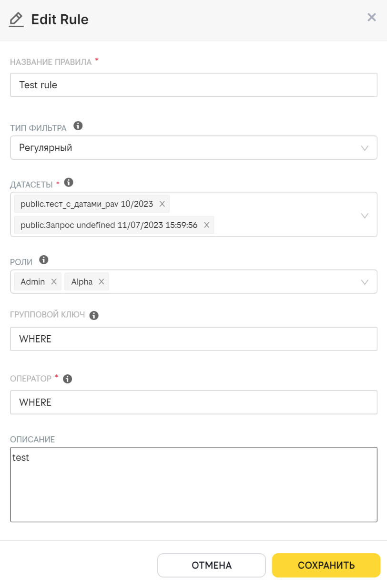Image resolution: width=387 pixels, height=588 pixels.
Task: Click the info icon beside ГРУППОВОЙ КЛЮЧ
Action: tap(94, 315)
